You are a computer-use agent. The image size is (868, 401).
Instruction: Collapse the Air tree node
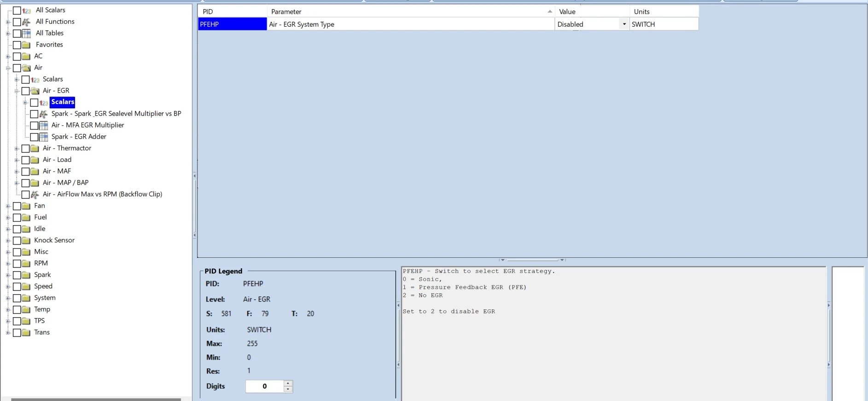(8, 68)
